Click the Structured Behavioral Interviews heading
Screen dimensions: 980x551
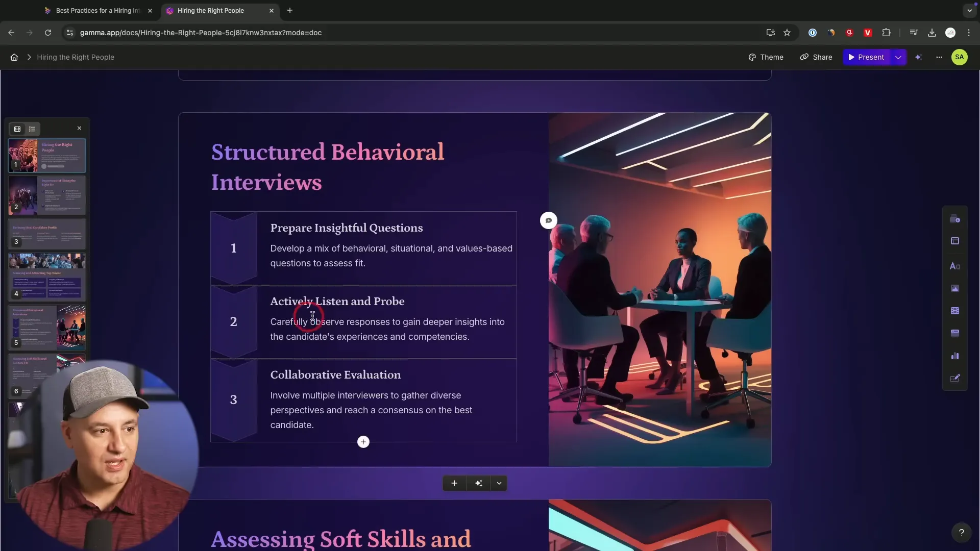click(x=328, y=167)
